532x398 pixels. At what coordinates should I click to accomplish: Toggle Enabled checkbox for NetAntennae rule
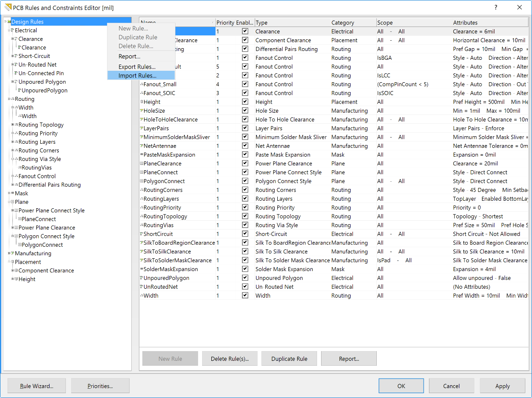(x=245, y=146)
